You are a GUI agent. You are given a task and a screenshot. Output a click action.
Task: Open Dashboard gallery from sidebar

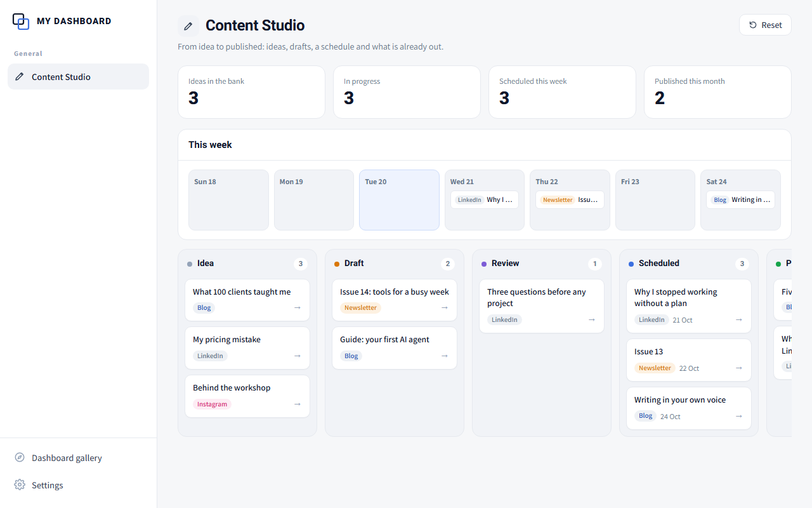[x=78, y=458]
